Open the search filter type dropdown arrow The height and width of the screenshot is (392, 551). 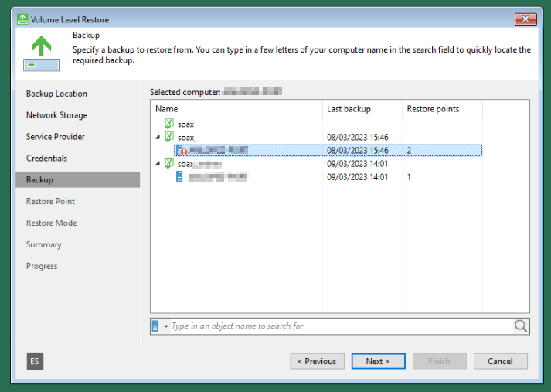click(165, 327)
